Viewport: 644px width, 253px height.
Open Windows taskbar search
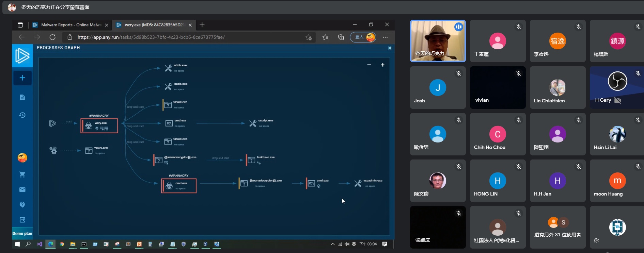[x=28, y=244]
